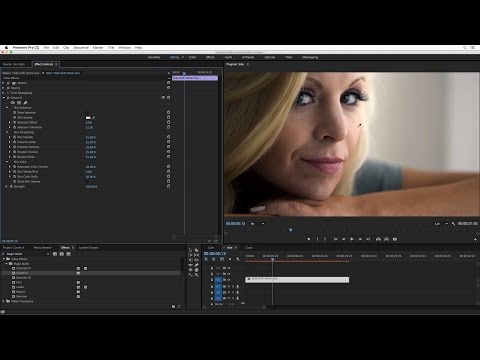Click the Lift button
480x360 pixels.
coord(378,239)
